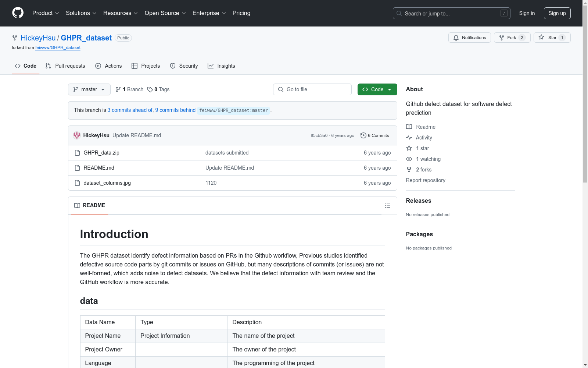The height and width of the screenshot is (368, 588).
Task: Click the pulse icon beside Activity
Action: [x=409, y=138]
